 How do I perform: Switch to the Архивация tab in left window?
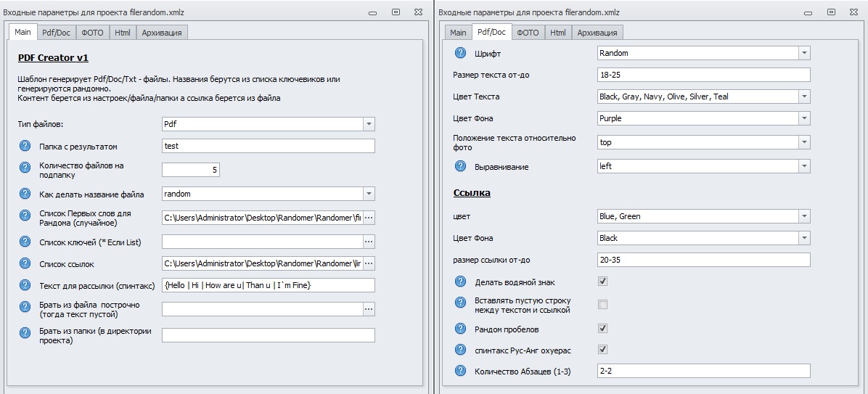point(162,33)
